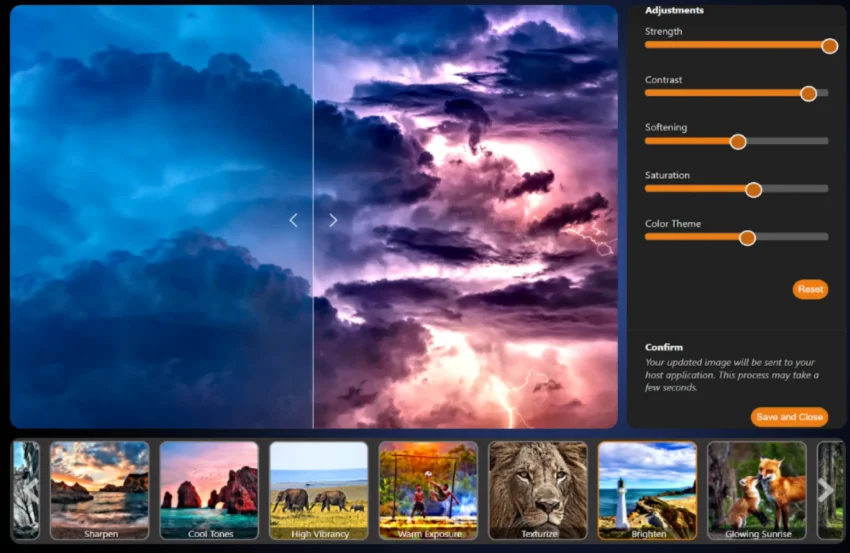Choose the High Vibrancy preset
This screenshot has height=553, width=850.
click(319, 490)
